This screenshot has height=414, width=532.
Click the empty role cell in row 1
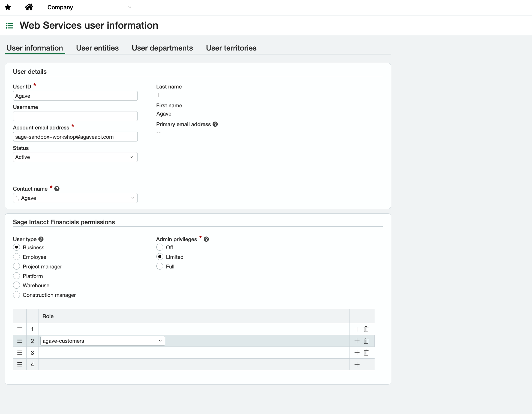coord(194,329)
